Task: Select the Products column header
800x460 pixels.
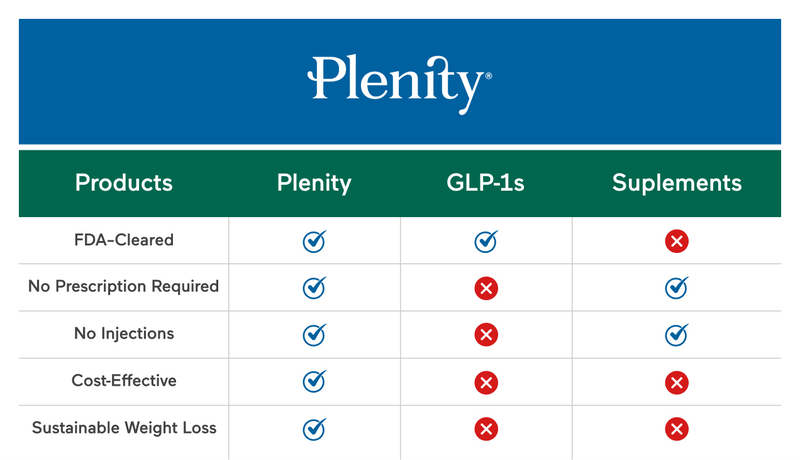Action: coord(124,183)
